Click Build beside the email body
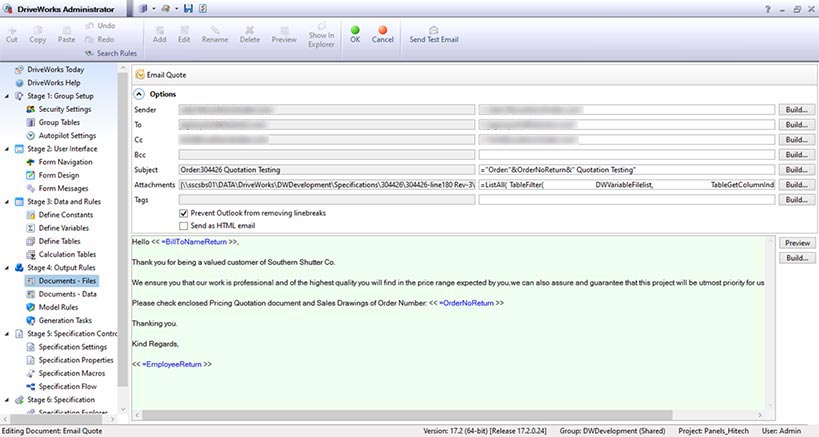The image size is (819, 437). (x=797, y=258)
